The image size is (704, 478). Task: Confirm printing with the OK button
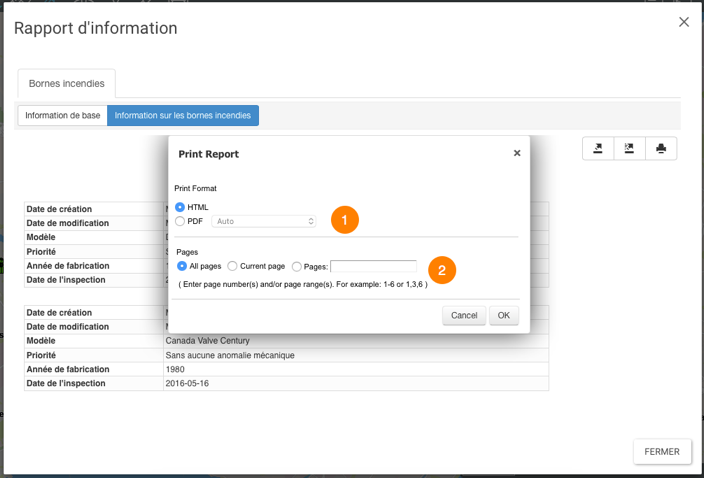(504, 315)
